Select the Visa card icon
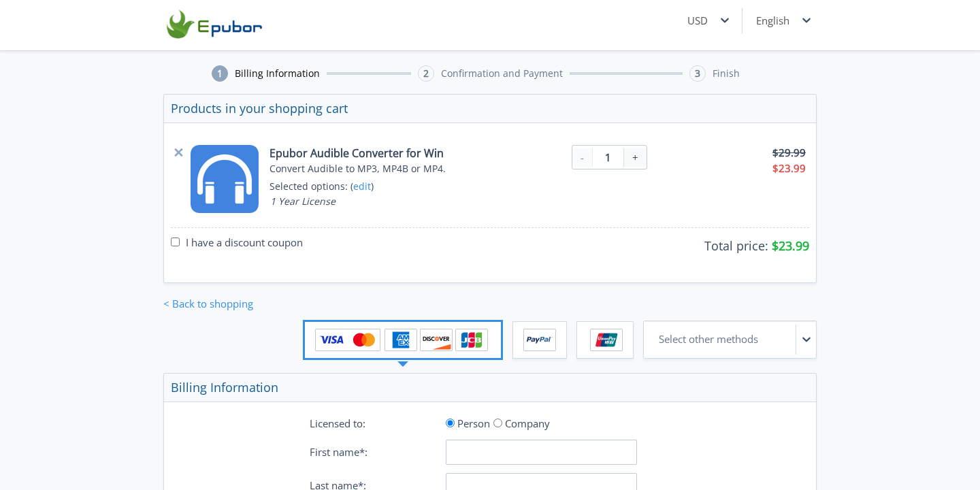The height and width of the screenshot is (490, 980). (x=333, y=340)
